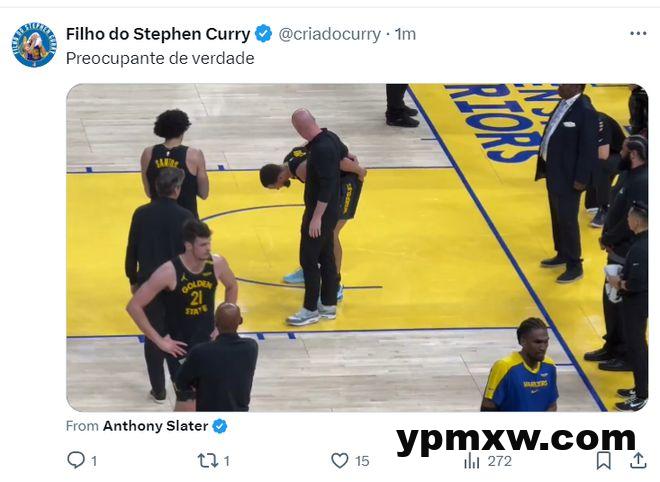Click the Anthony Slater source link

click(x=155, y=426)
